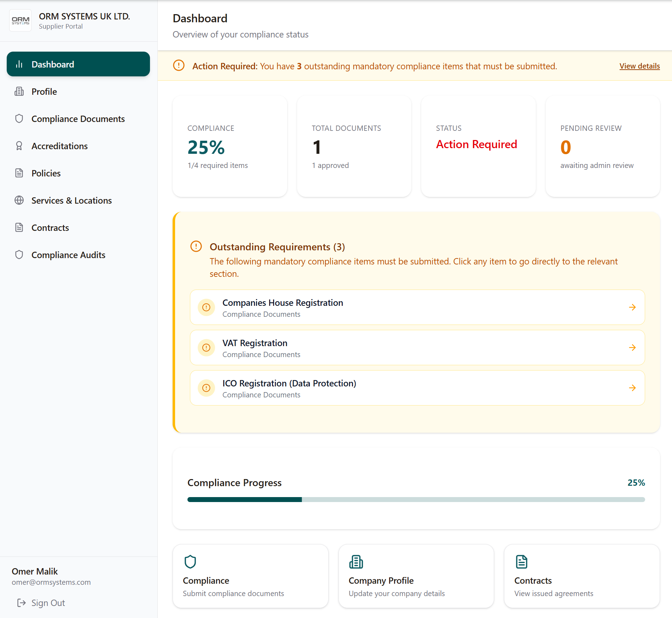Click the Pending Review stat card
Screen dimensions: 672x618
(x=603, y=146)
